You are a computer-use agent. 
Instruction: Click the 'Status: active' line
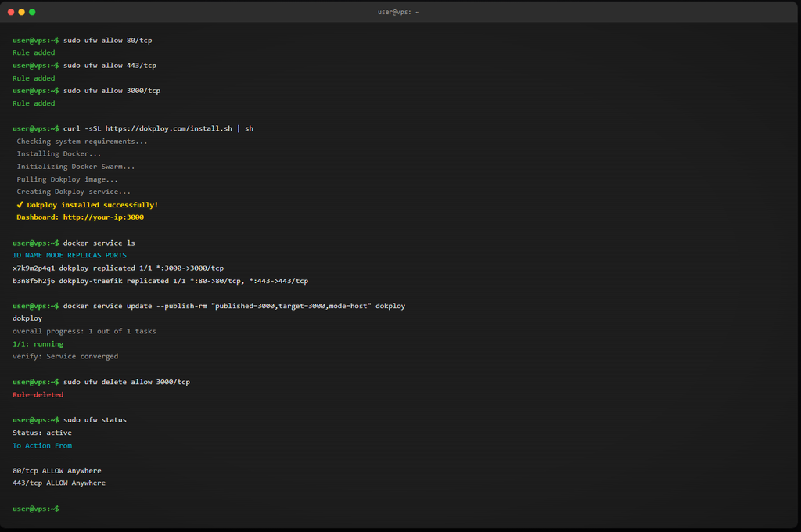[42, 433]
